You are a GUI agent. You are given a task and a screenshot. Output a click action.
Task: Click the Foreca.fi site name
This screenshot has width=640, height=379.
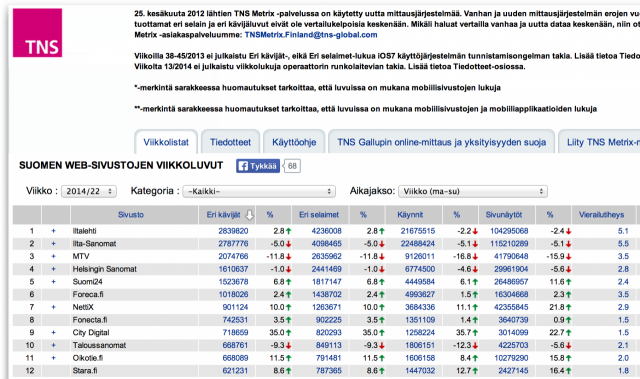coord(88,294)
